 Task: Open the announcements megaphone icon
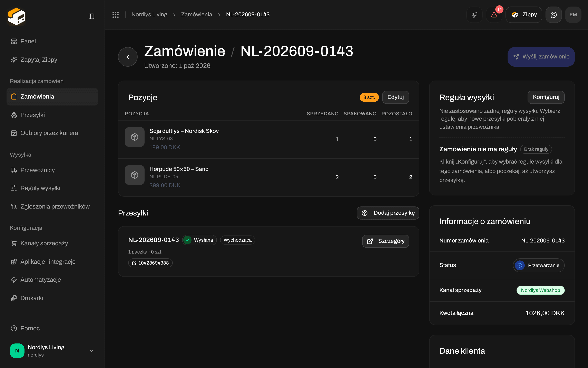[474, 15]
